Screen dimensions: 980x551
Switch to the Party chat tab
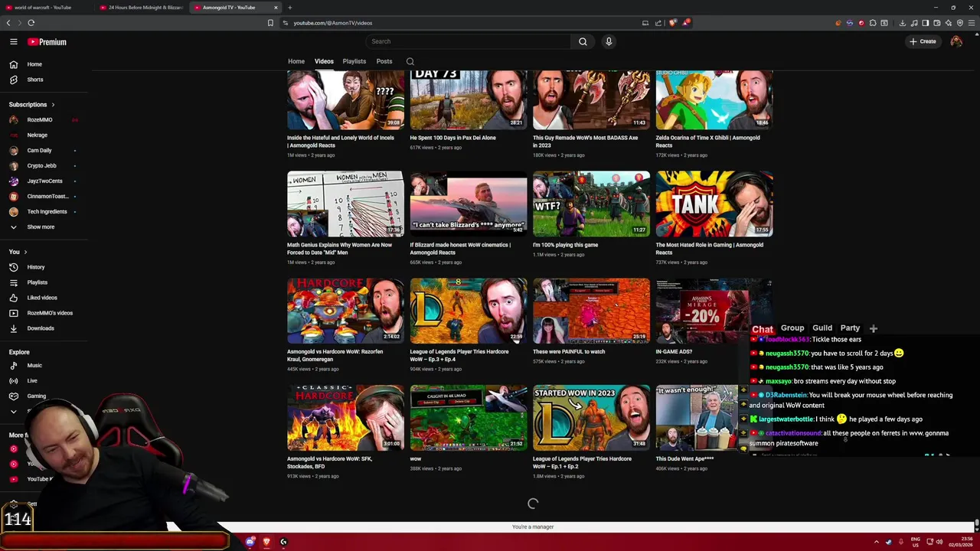pyautogui.click(x=850, y=328)
